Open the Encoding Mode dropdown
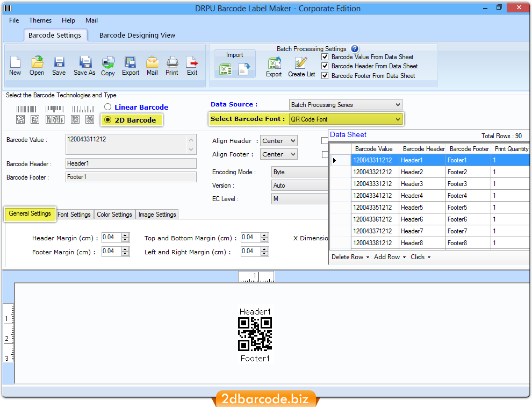 click(x=300, y=172)
